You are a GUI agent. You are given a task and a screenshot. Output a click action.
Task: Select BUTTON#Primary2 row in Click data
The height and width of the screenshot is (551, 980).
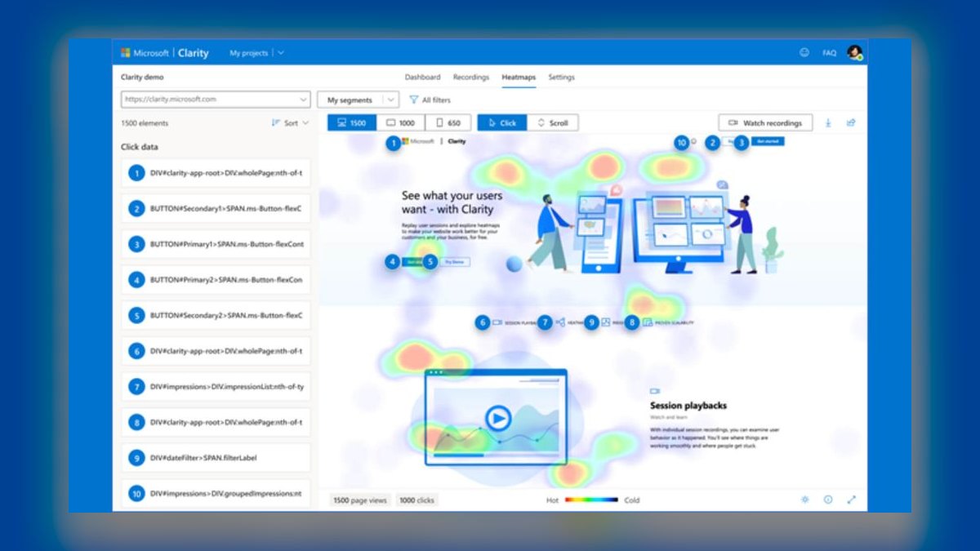[216, 280]
